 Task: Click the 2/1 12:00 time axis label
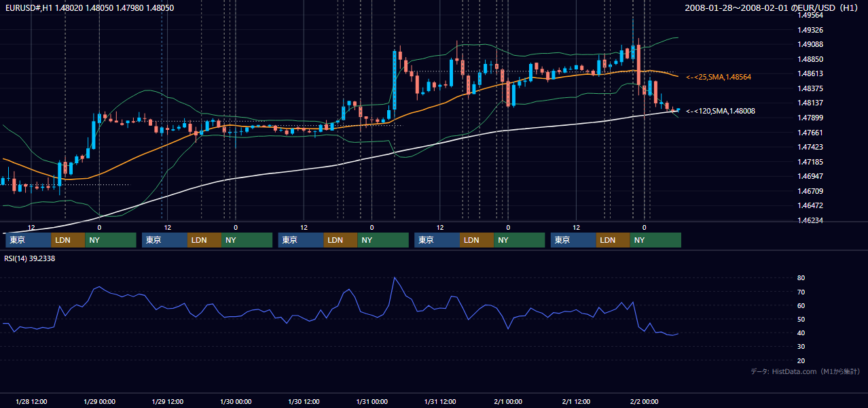click(576, 401)
